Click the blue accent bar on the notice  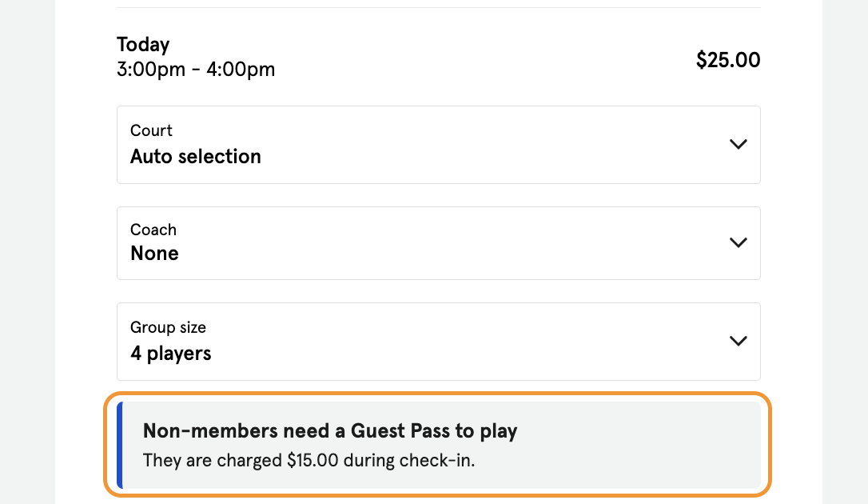click(120, 445)
